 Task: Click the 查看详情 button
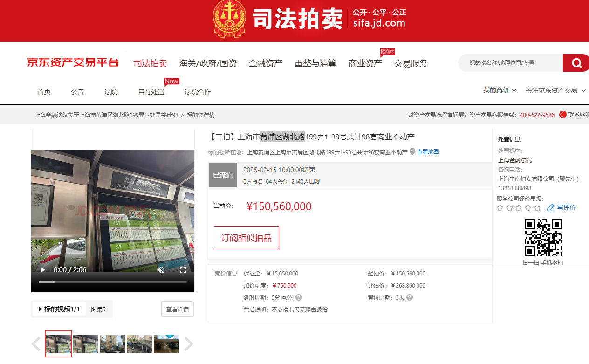click(x=178, y=309)
